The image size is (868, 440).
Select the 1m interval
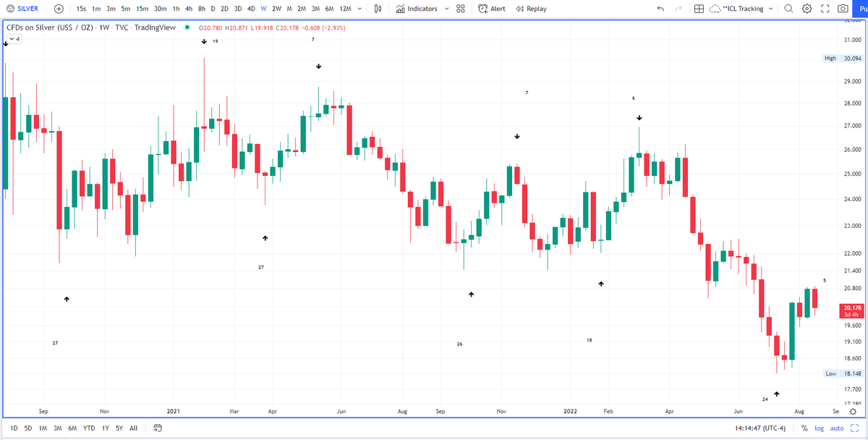(96, 9)
